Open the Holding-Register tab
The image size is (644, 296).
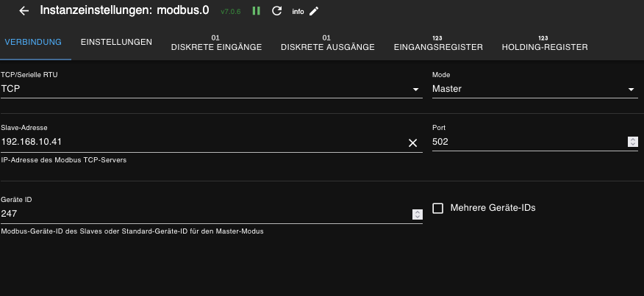coord(544,43)
